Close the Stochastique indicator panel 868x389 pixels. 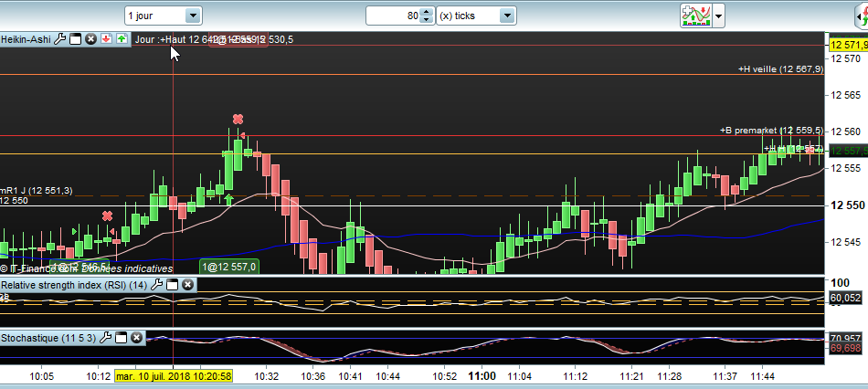[136, 338]
